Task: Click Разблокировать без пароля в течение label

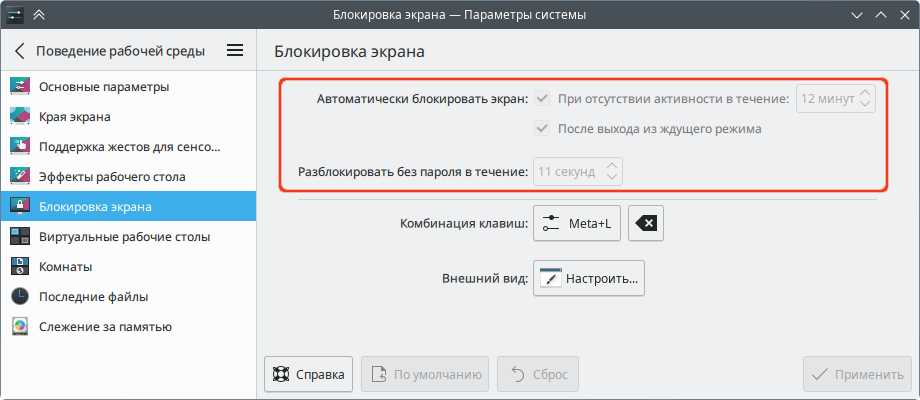Action: click(413, 172)
